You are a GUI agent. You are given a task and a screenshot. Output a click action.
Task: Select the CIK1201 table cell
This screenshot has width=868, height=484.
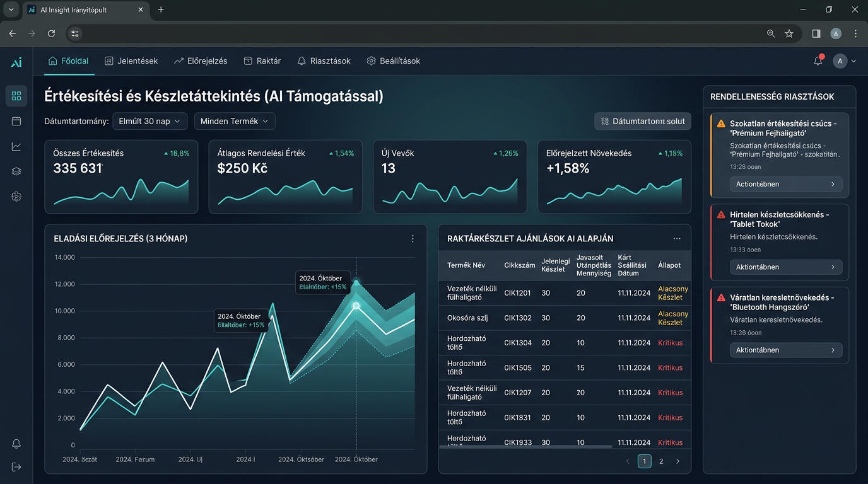517,293
